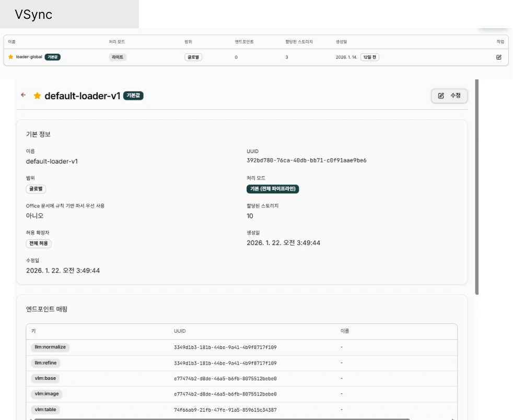Click the 2026. 1. 14. date in table
This screenshot has height=420, width=513.
pos(346,57)
